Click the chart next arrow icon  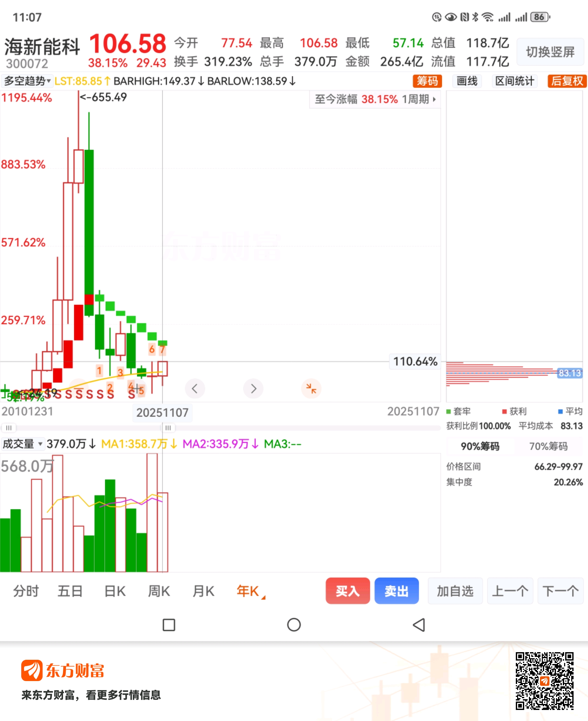tap(253, 388)
